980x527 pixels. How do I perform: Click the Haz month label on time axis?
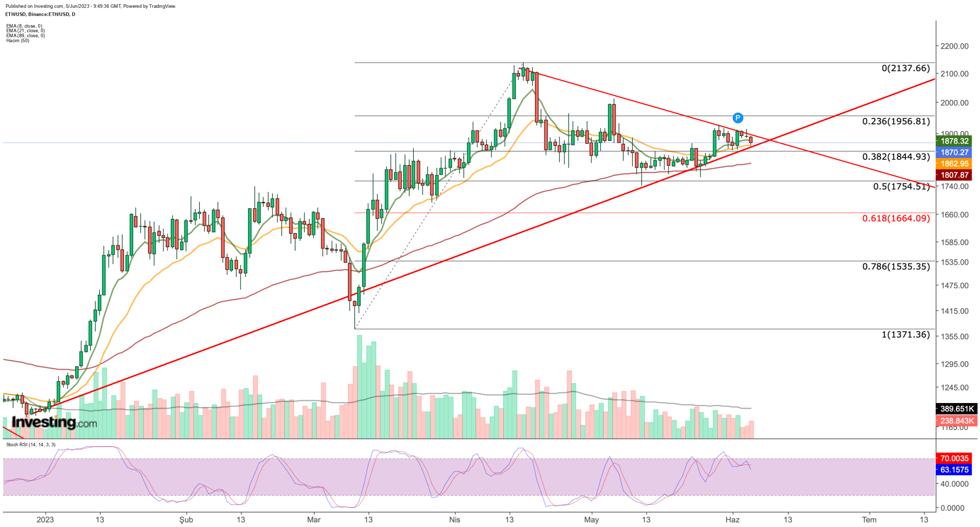tap(732, 519)
